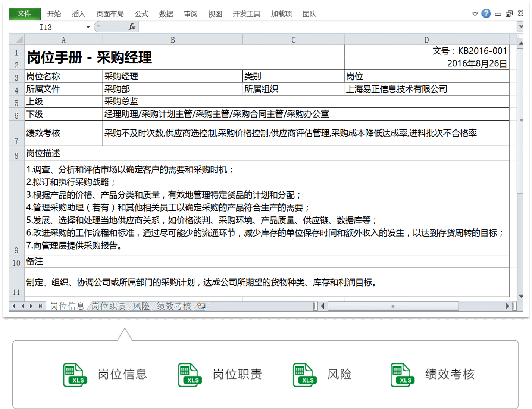Click the XLS icon beside 绩效考核
The image size is (532, 409).
(402, 375)
